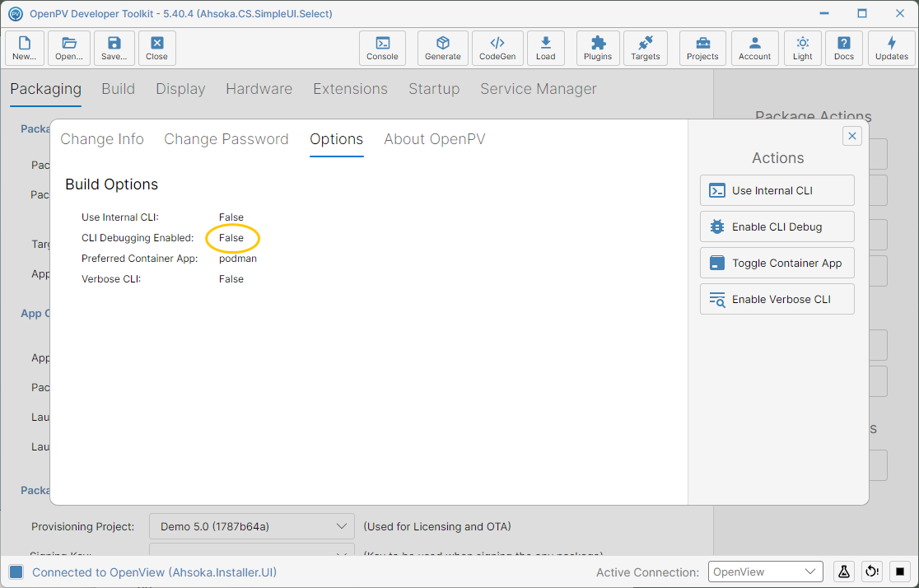Open the Extensions tab
Viewport: 919px width, 588px height.
tap(351, 89)
